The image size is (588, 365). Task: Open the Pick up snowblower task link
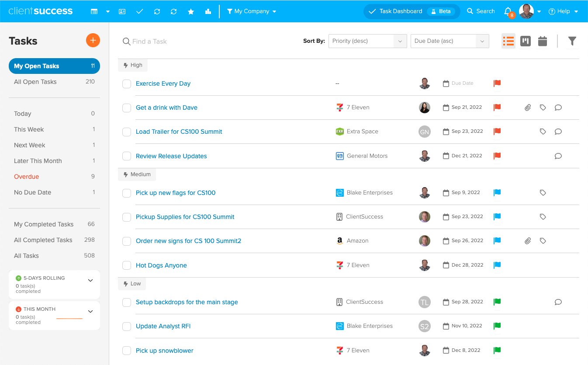(165, 351)
